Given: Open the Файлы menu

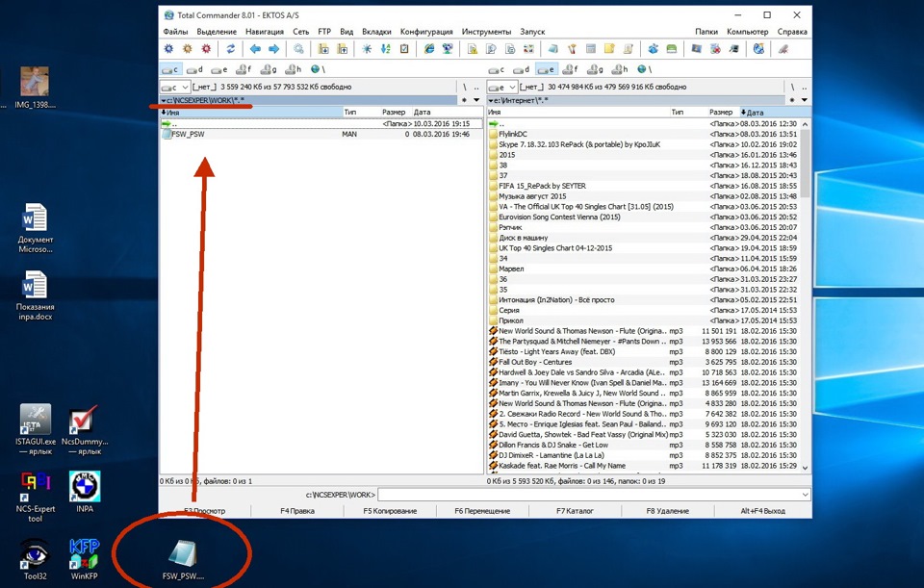Looking at the screenshot, I should pyautogui.click(x=175, y=32).
